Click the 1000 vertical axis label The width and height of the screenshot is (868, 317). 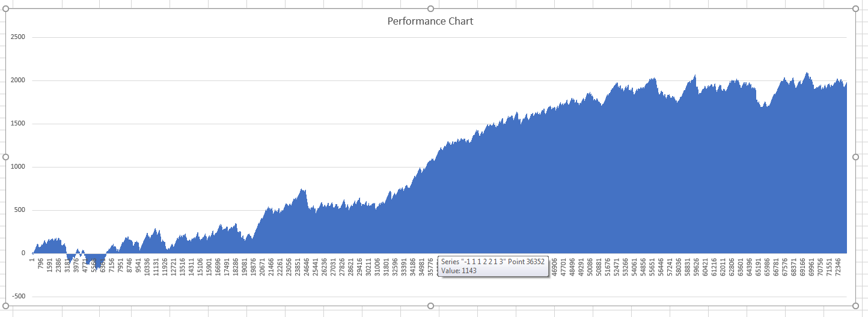pyautogui.click(x=18, y=167)
